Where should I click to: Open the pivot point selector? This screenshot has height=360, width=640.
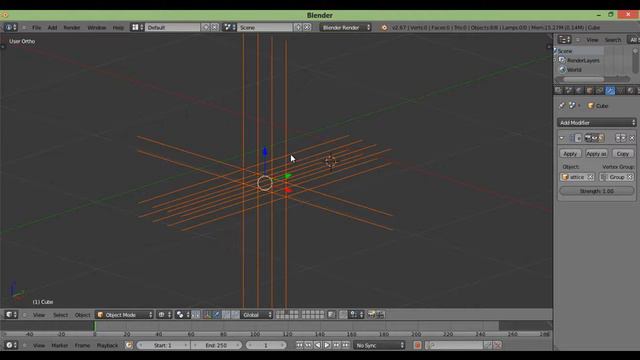182,315
